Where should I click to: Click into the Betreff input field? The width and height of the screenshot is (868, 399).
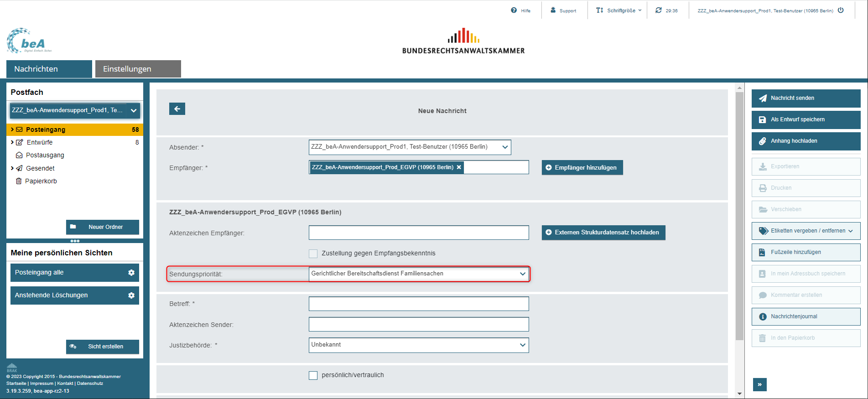(x=418, y=304)
